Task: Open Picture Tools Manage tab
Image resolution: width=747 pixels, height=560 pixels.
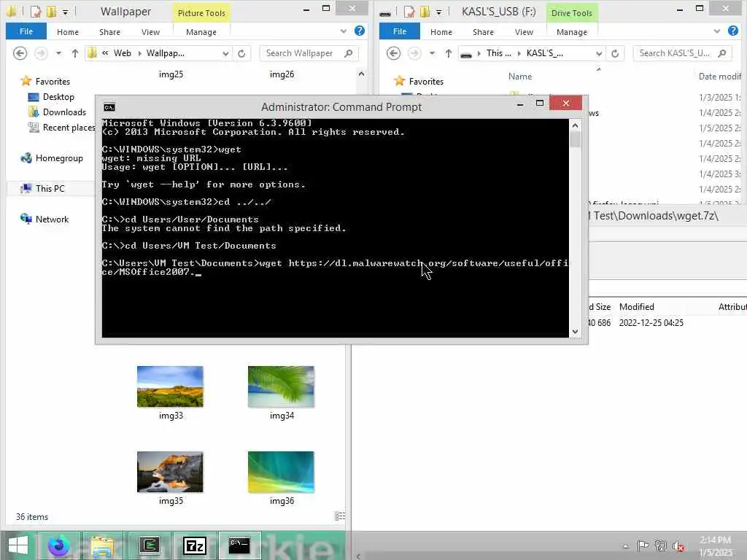Action: tap(201, 32)
